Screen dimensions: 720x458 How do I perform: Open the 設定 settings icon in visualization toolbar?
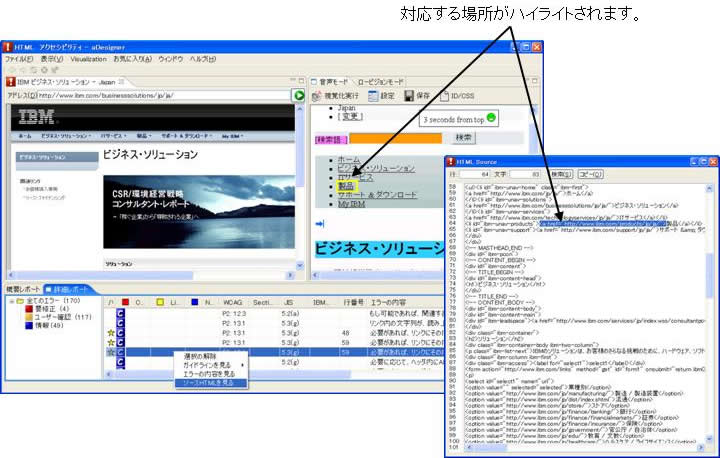[x=373, y=96]
